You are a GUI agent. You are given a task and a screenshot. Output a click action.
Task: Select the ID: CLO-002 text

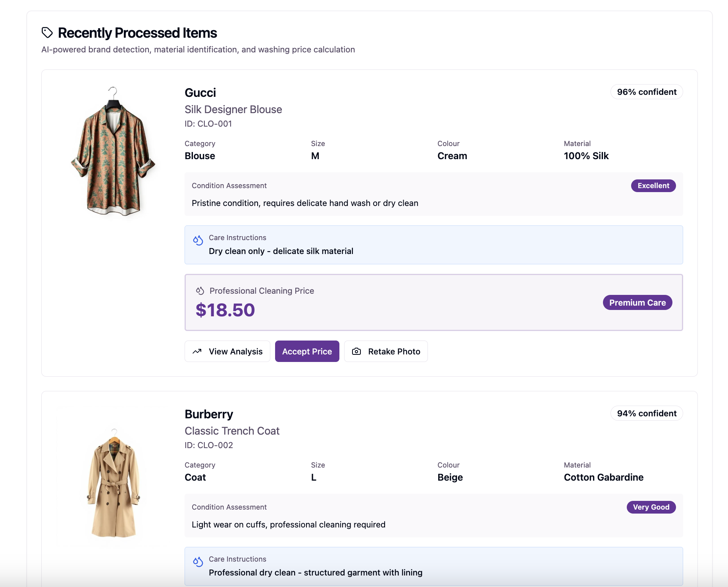click(x=209, y=445)
